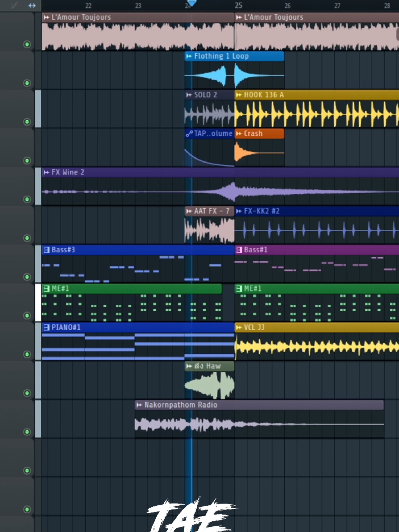The image size is (399, 532).
Task: Jump to bar 22 on the timeline ruler
Action: click(88, 6)
